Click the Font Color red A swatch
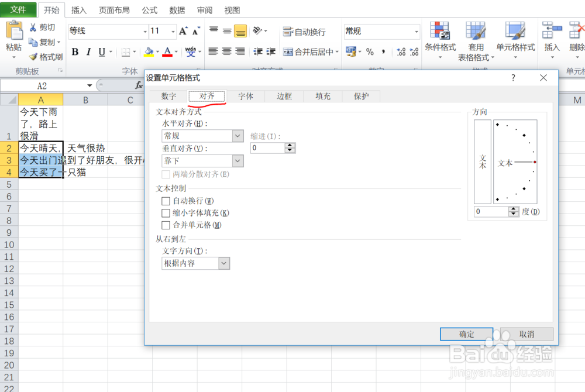 click(x=167, y=52)
